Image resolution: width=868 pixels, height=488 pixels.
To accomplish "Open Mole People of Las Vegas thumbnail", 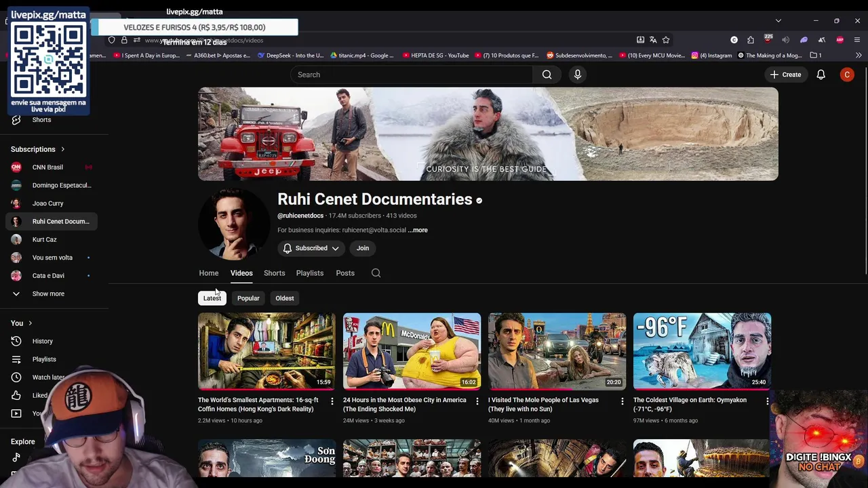I will 557,351.
